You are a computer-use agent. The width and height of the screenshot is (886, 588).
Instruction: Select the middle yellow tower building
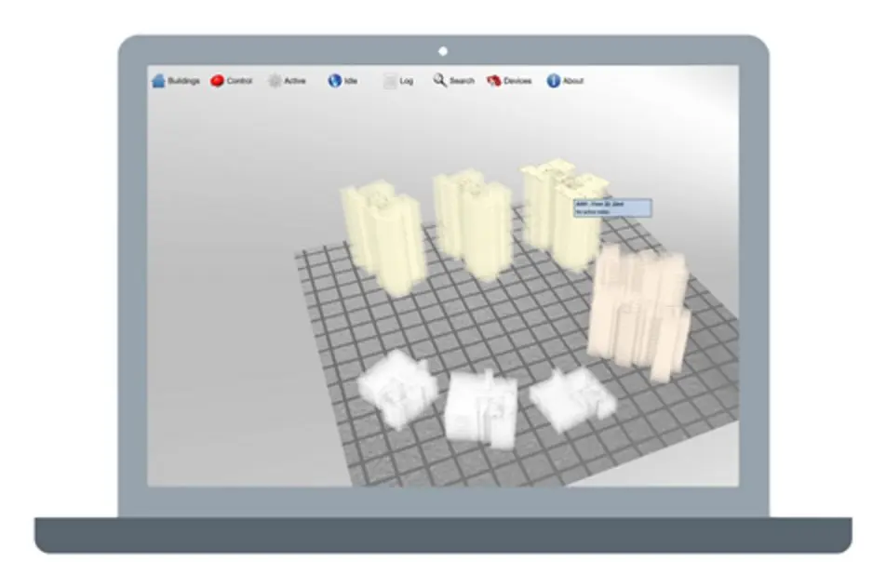coord(473,223)
